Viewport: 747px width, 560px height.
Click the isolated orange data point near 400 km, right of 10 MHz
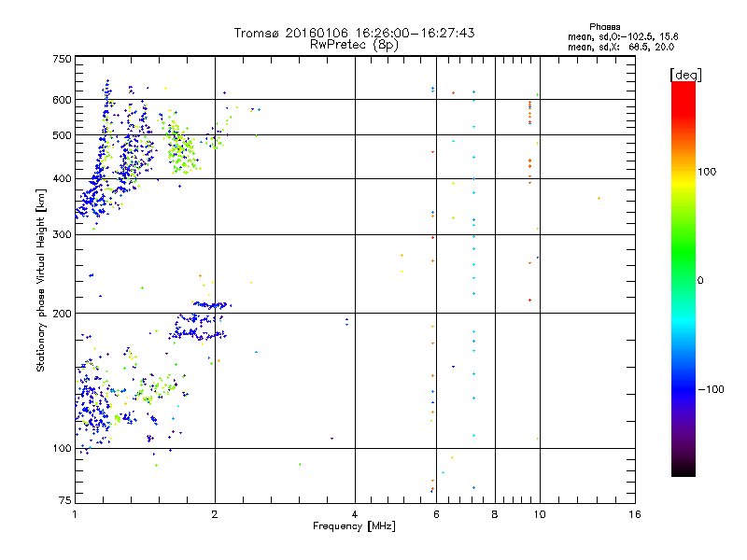coord(599,198)
